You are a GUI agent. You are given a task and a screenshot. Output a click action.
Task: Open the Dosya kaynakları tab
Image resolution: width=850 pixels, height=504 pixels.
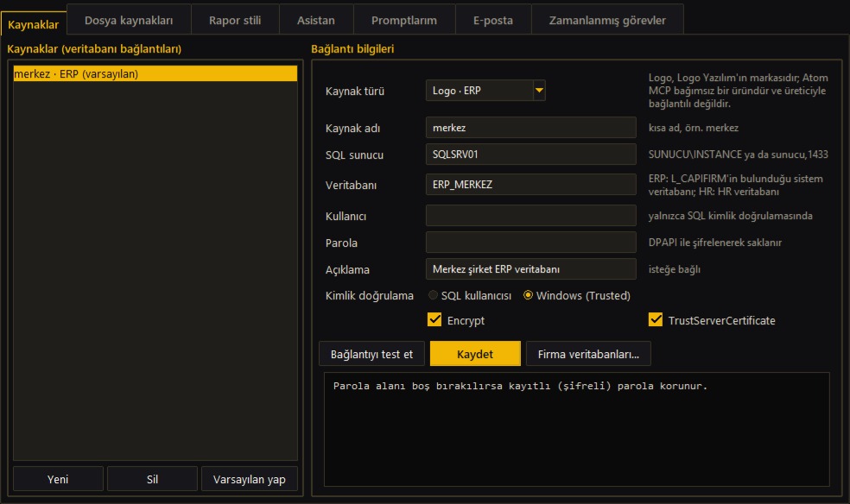coord(129,20)
